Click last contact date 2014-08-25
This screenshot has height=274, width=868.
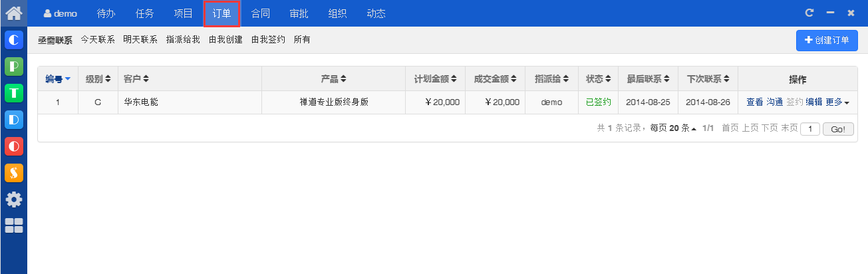point(648,102)
